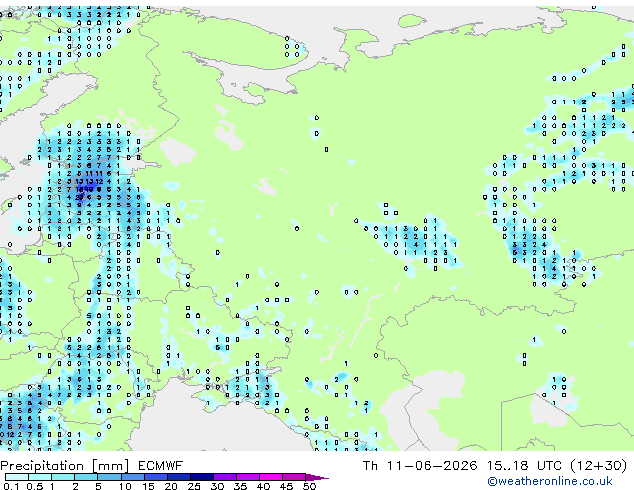Click the legend value "45"
Screen dimensions: 634x490
[286, 486]
